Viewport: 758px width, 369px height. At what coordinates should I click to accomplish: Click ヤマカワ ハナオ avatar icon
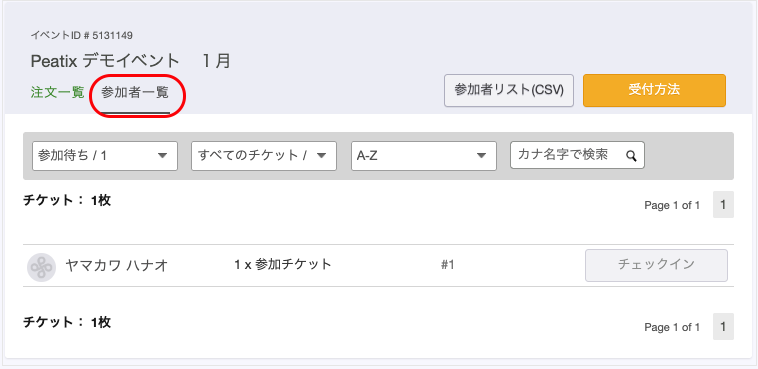pos(42,266)
